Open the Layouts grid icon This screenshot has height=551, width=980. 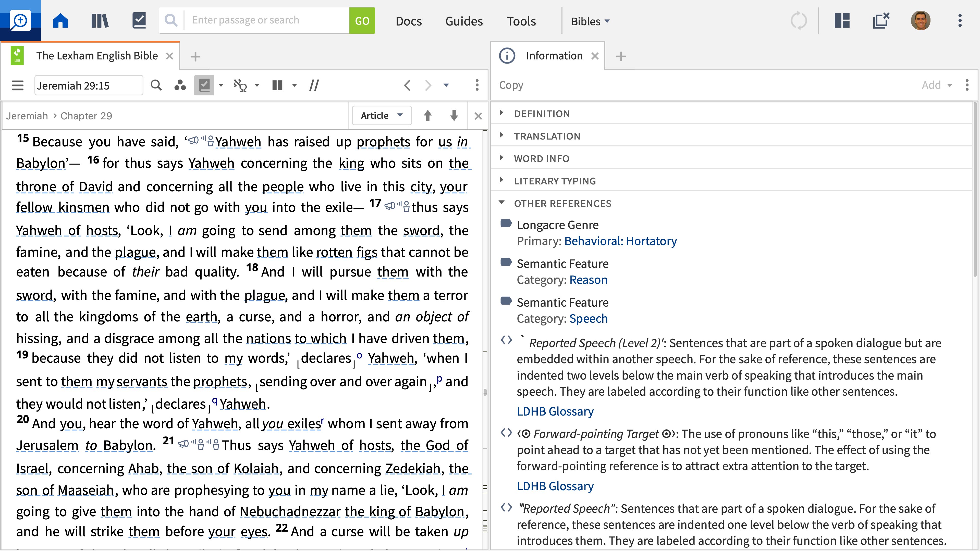click(x=842, y=20)
